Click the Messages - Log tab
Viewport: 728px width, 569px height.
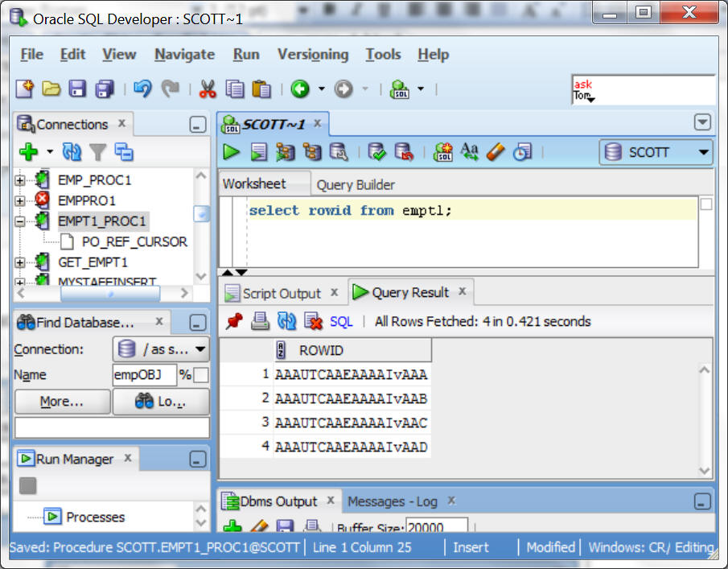[393, 501]
